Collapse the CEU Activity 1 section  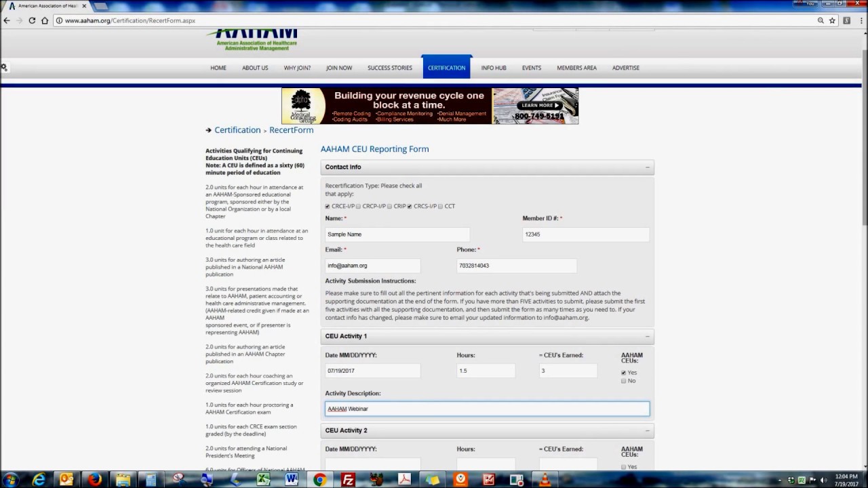click(648, 336)
